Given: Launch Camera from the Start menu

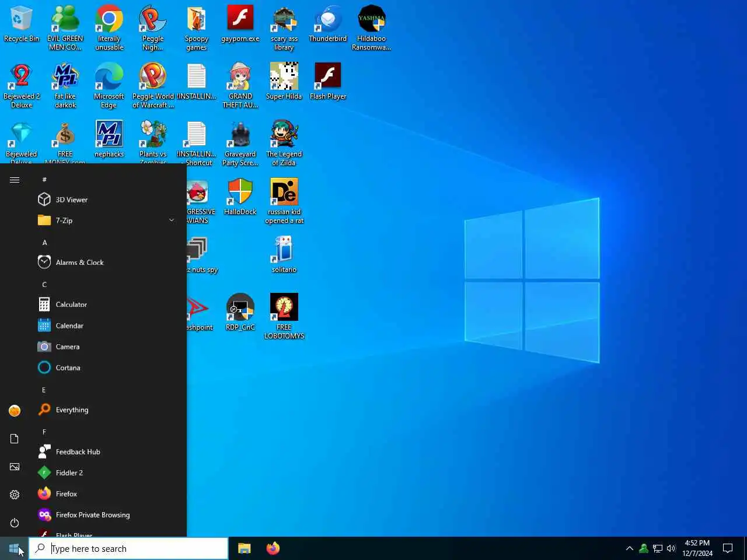Looking at the screenshot, I should click(107, 346).
